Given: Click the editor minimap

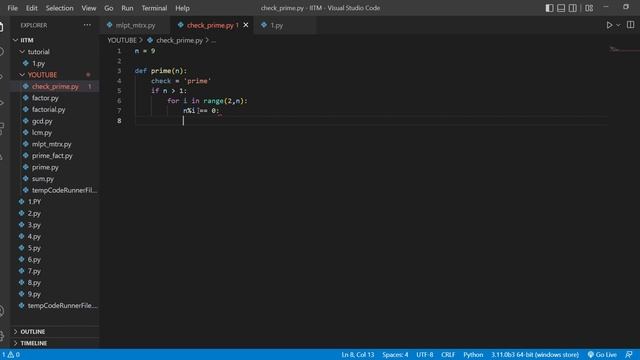Looking at the screenshot, I should coord(624,49).
